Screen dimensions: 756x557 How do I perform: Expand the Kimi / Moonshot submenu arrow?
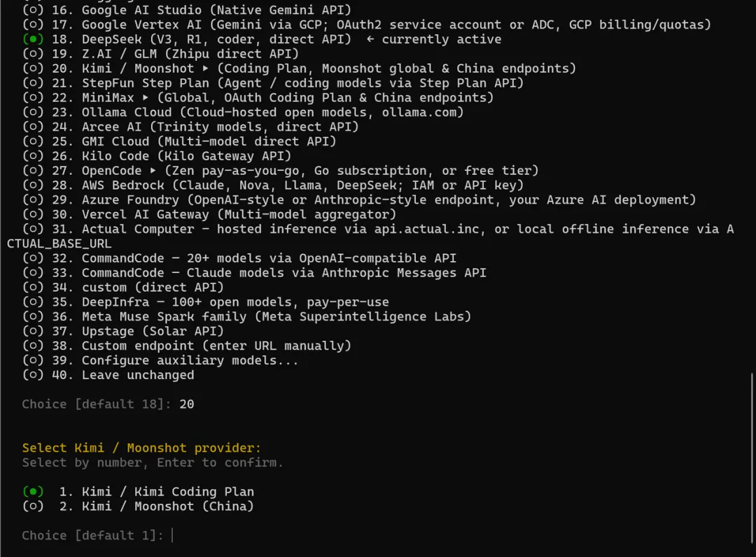(x=206, y=69)
